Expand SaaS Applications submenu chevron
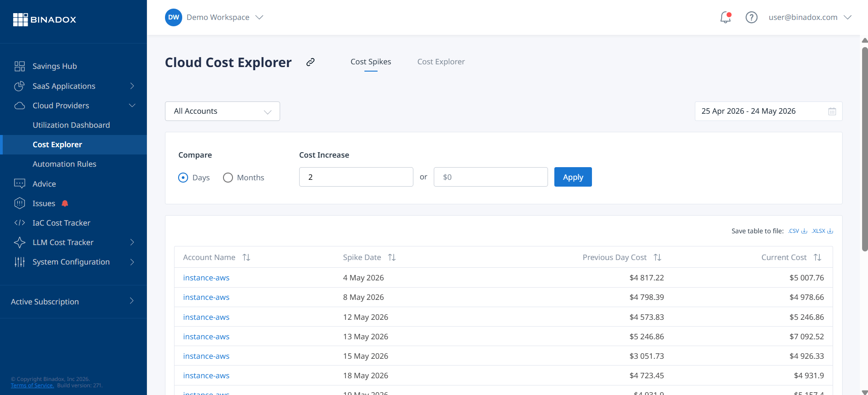 (x=132, y=86)
